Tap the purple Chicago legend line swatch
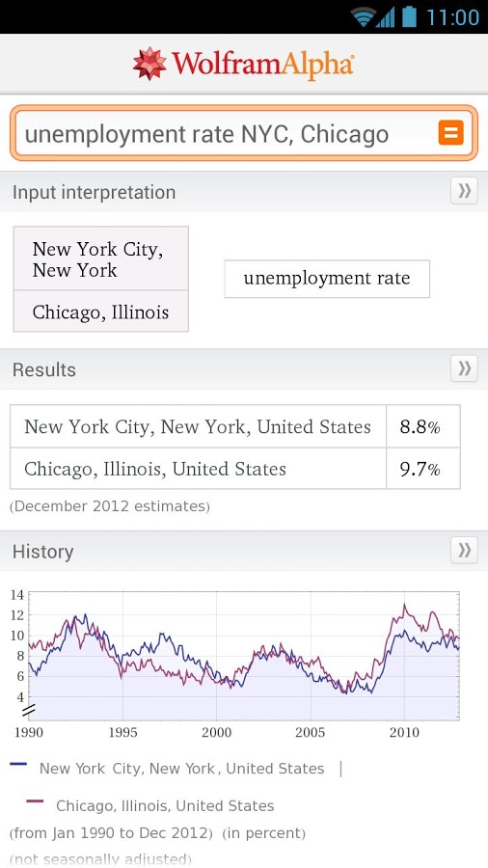 [35, 801]
